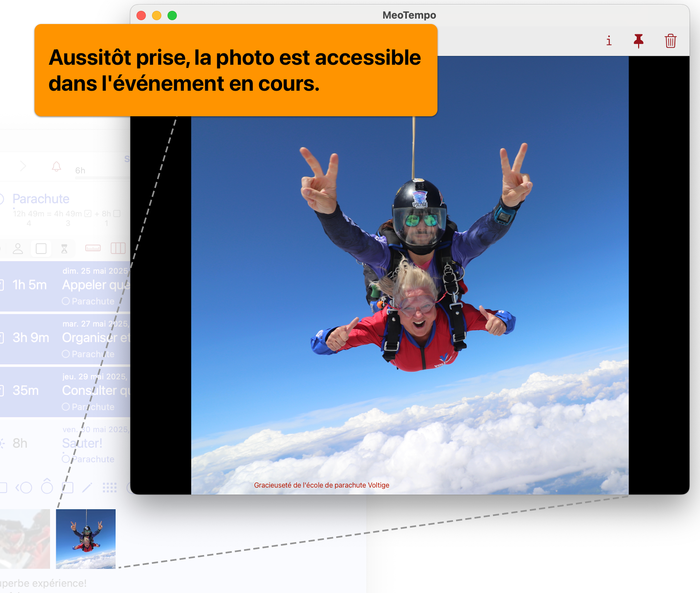The image size is (700, 593).
Task: Click the circle beside Parachute under Sauter!
Action: [x=66, y=459]
